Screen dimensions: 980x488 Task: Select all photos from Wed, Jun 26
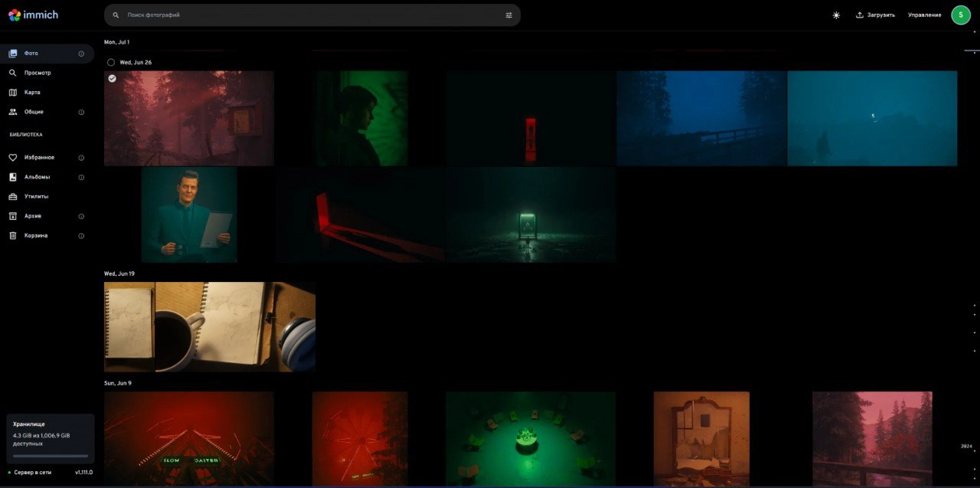[x=111, y=62]
